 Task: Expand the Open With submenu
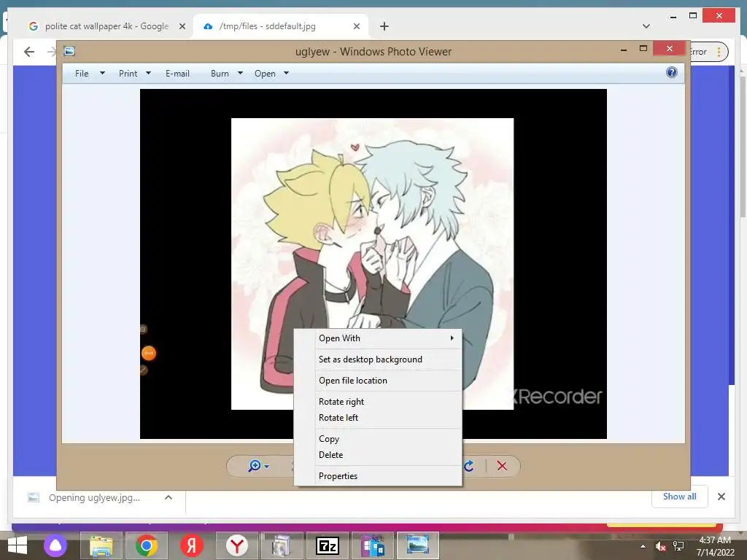coord(388,338)
